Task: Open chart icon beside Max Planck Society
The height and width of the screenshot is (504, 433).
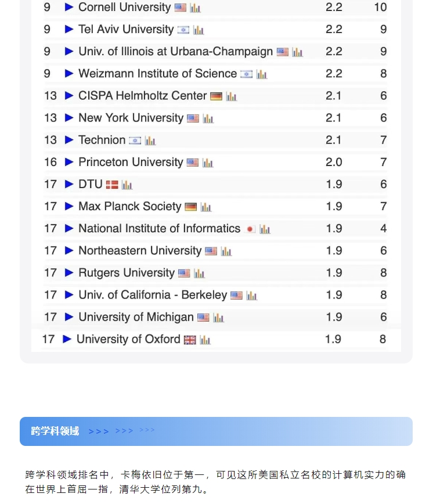Action: tap(206, 207)
